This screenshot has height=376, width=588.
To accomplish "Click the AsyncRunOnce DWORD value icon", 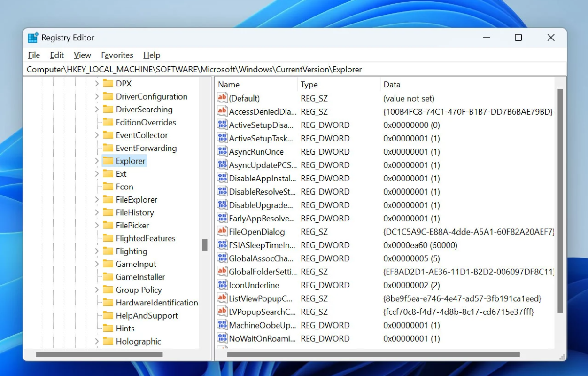I will coord(222,151).
